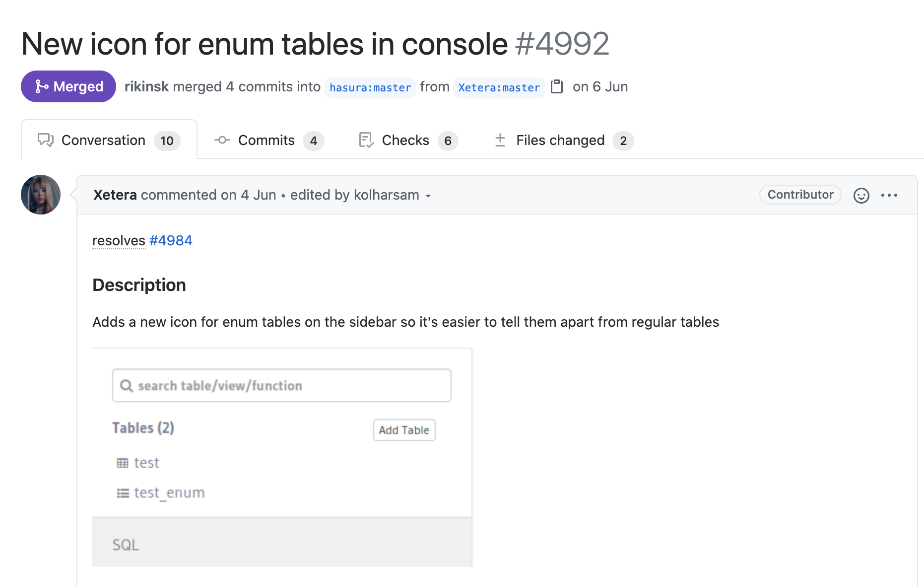
Task: Add emoji reaction via smiley icon
Action: [861, 195]
